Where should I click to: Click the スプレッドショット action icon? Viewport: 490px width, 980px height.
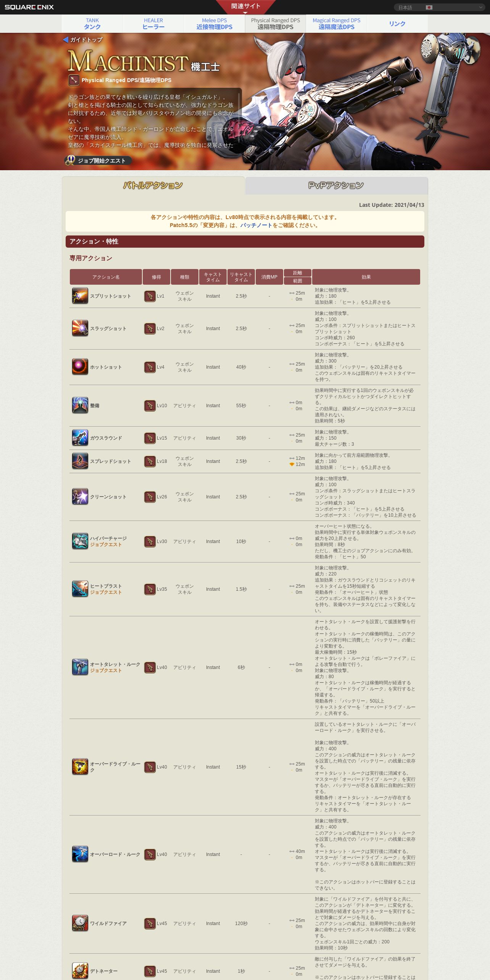coord(80,461)
